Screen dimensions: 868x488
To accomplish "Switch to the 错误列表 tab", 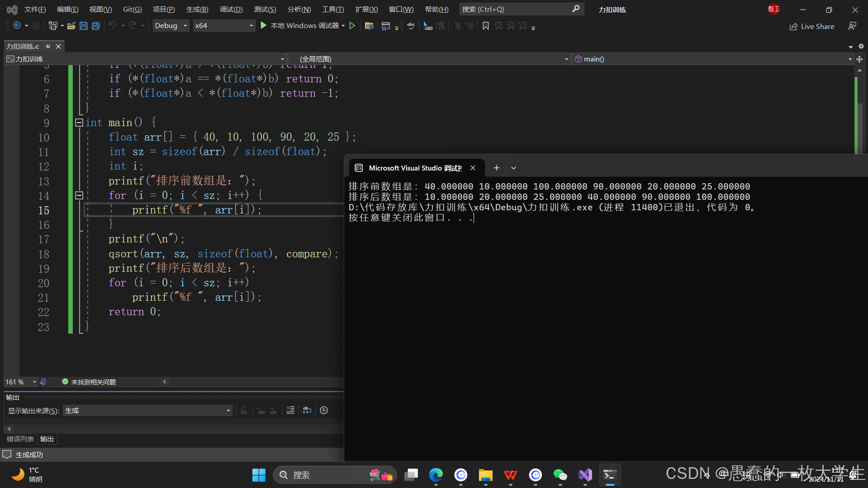I will click(20, 439).
